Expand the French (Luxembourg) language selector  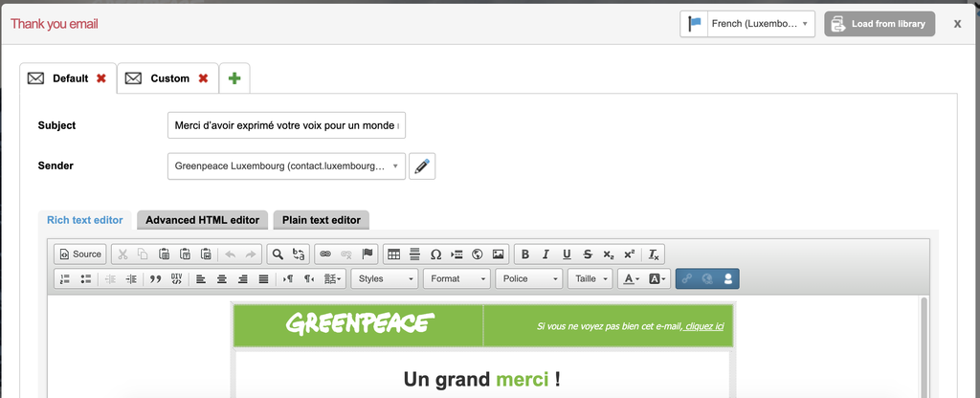pos(747,24)
